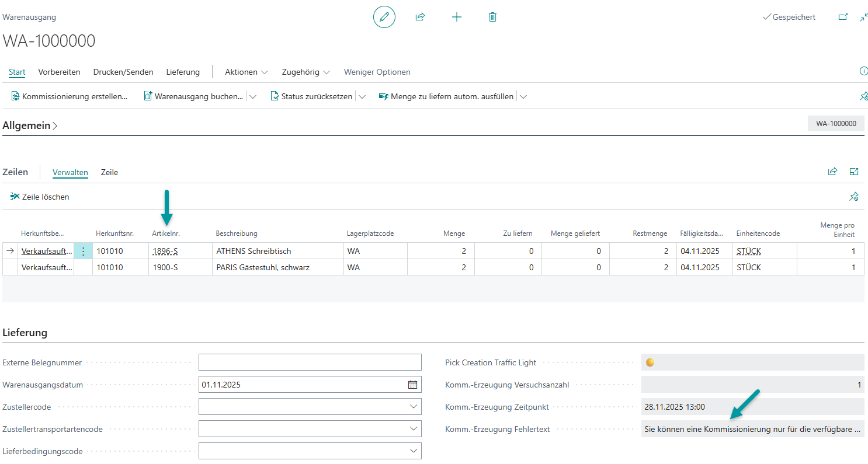Click the calendar icon for Warenausgangsdatum
Screen dimensions: 868x464
tap(412, 385)
